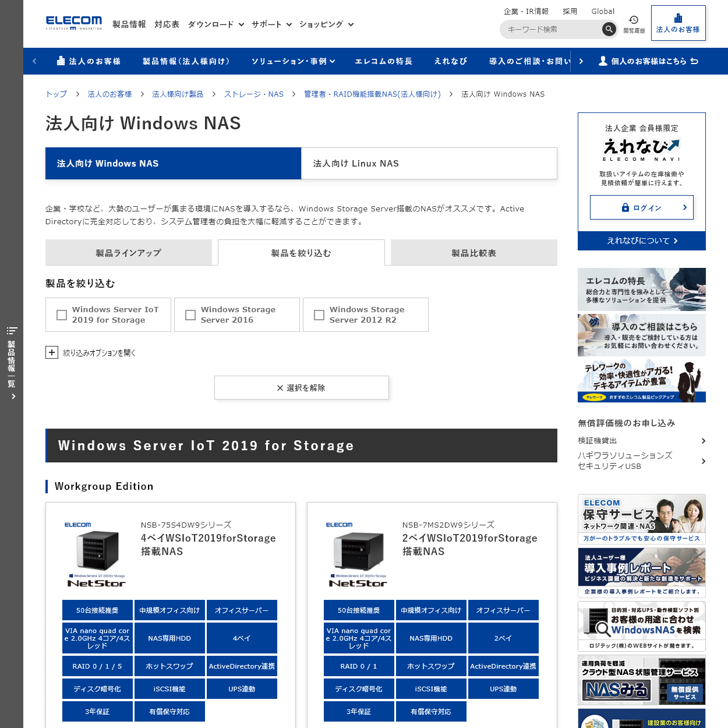The image size is (728, 728).
Task: Click the building icon beside 法人のお客様 in blue bar
Action: [61, 61]
